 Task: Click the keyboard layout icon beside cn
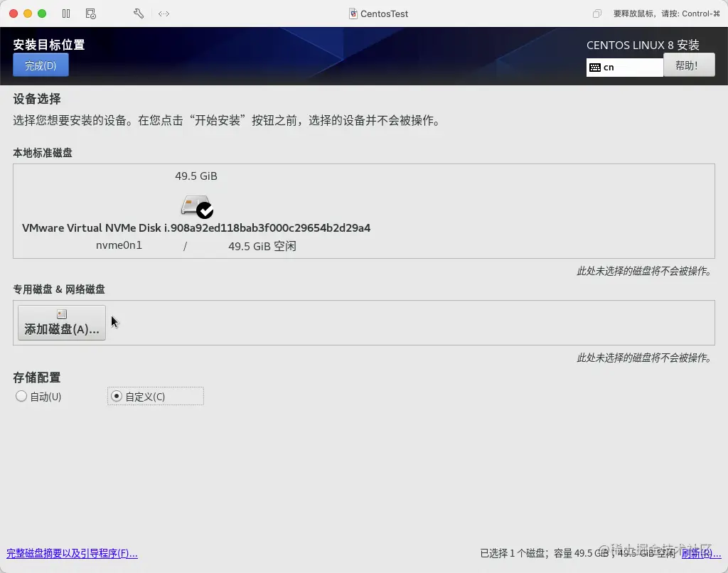click(595, 68)
